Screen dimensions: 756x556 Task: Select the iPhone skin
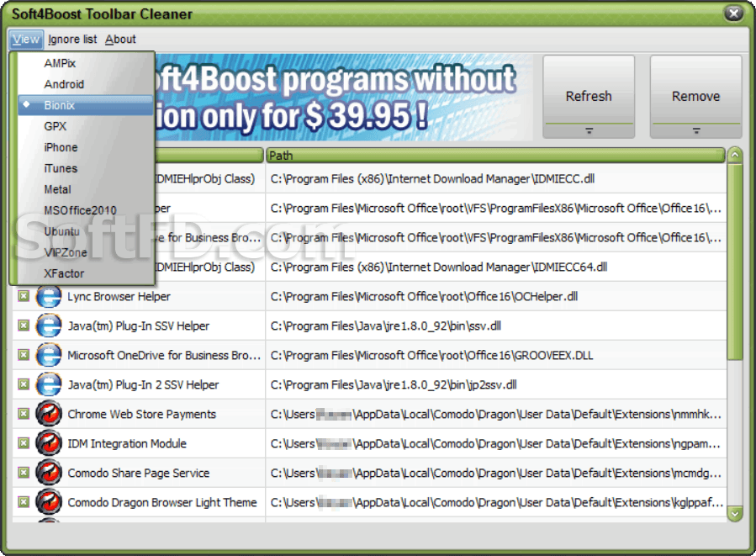86,147
